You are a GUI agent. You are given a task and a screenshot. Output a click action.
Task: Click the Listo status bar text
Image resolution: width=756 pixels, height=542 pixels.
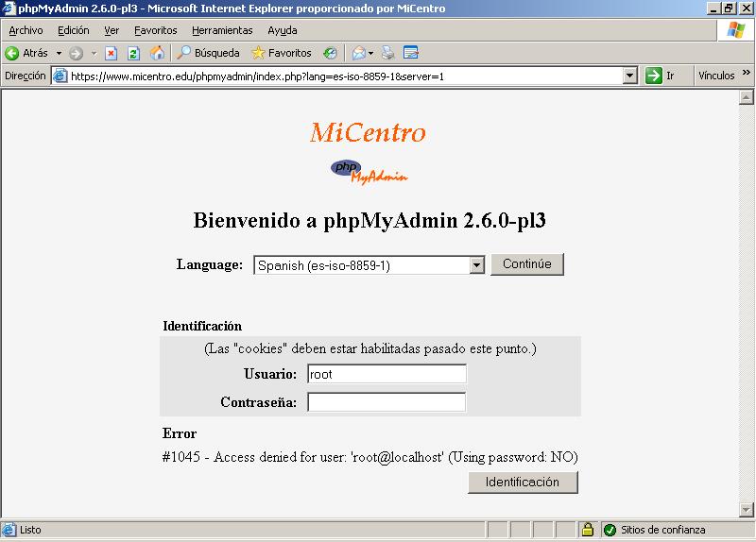(30, 530)
